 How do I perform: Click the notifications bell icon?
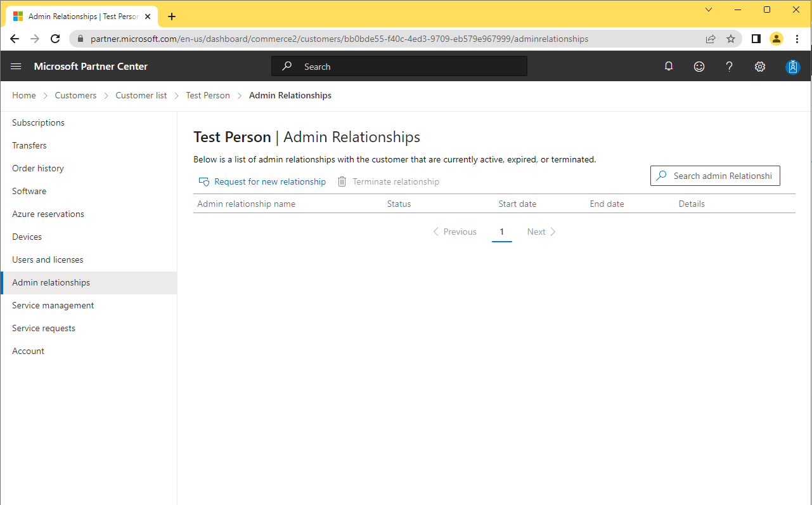pyautogui.click(x=669, y=67)
